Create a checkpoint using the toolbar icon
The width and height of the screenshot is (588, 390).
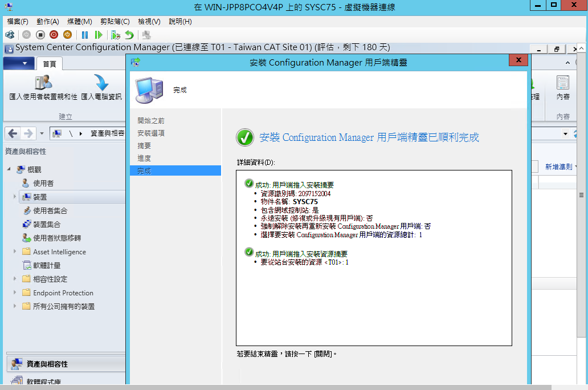pyautogui.click(x=116, y=35)
